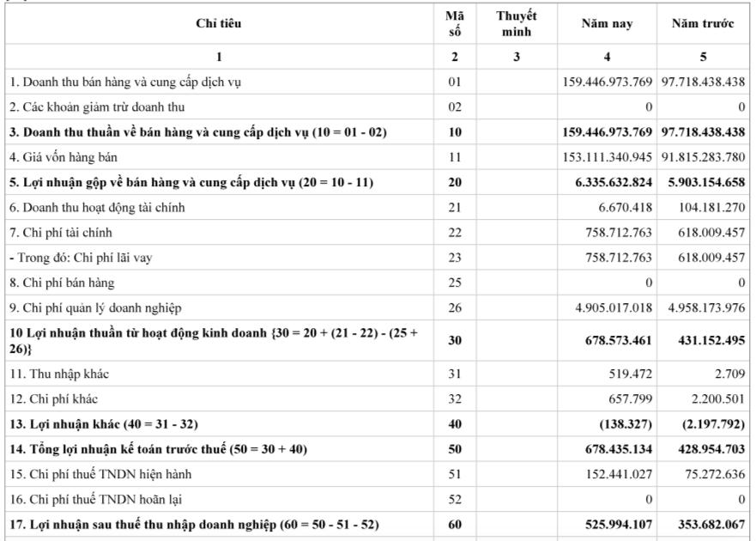The image size is (756, 541).
Task: Click the negative value (138.327)
Action: pos(629,423)
